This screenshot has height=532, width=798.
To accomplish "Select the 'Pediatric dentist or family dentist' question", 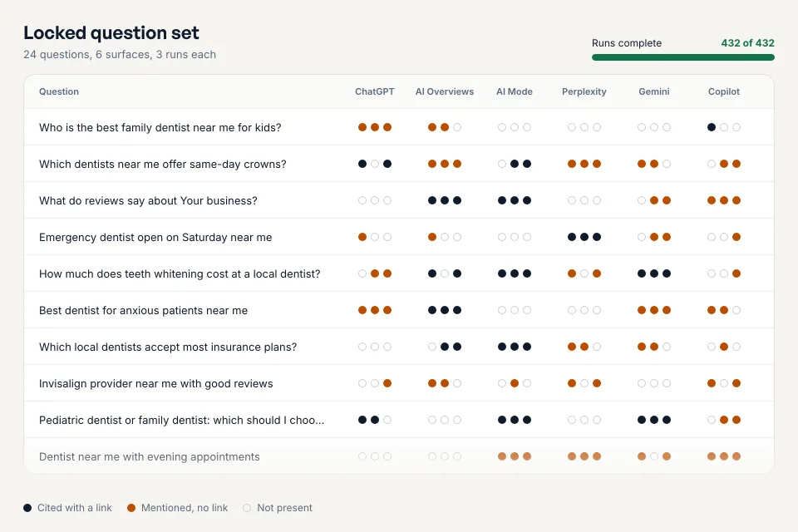I will (399, 420).
